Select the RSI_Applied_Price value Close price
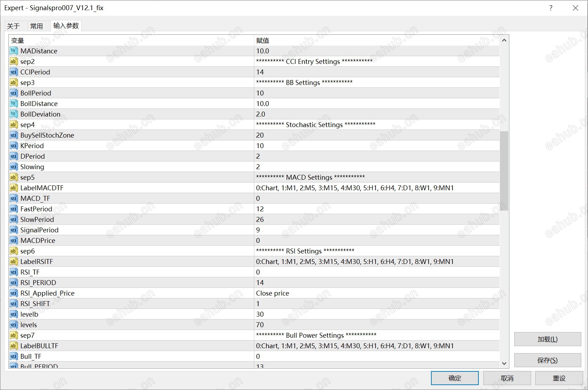 point(273,293)
